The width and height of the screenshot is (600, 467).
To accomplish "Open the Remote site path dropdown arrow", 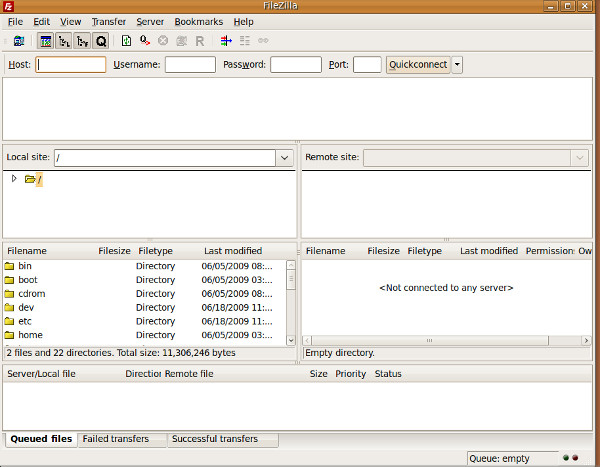I will 580,158.
